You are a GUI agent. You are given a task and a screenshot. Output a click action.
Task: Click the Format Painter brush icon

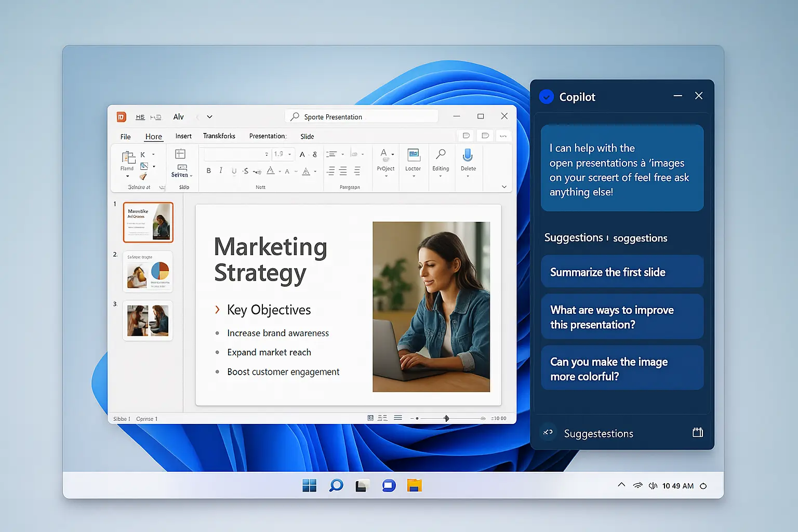pyautogui.click(x=143, y=177)
